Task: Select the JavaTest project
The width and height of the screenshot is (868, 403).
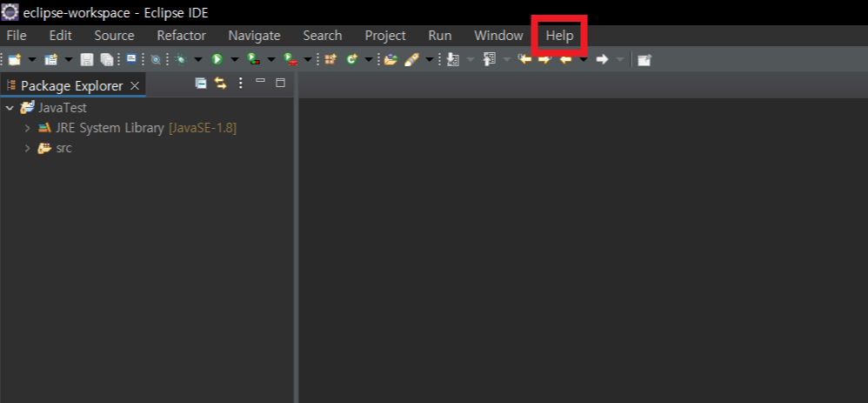Action: tap(62, 108)
